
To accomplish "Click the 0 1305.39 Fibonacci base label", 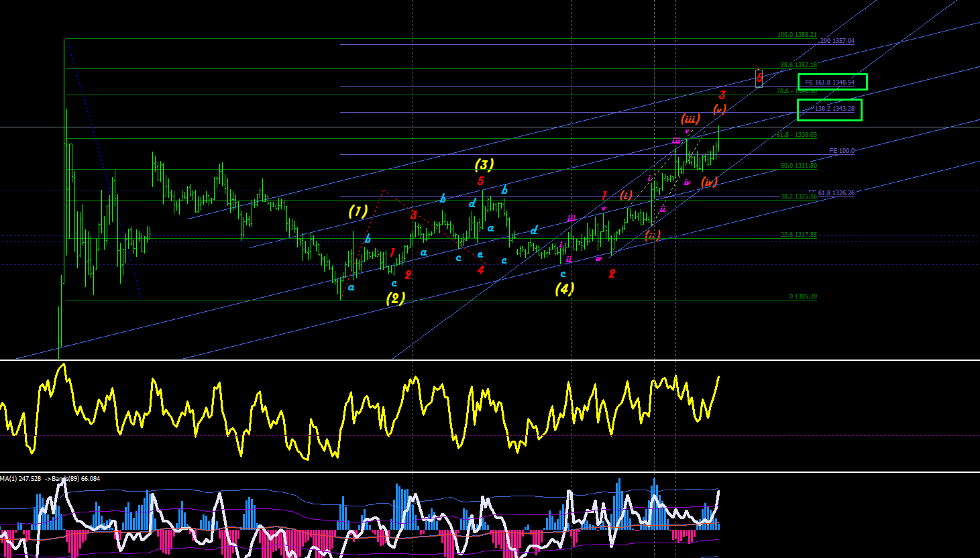I will (803, 296).
